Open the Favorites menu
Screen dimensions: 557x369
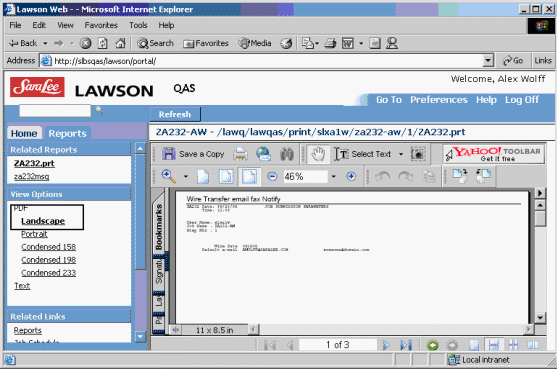(x=101, y=25)
